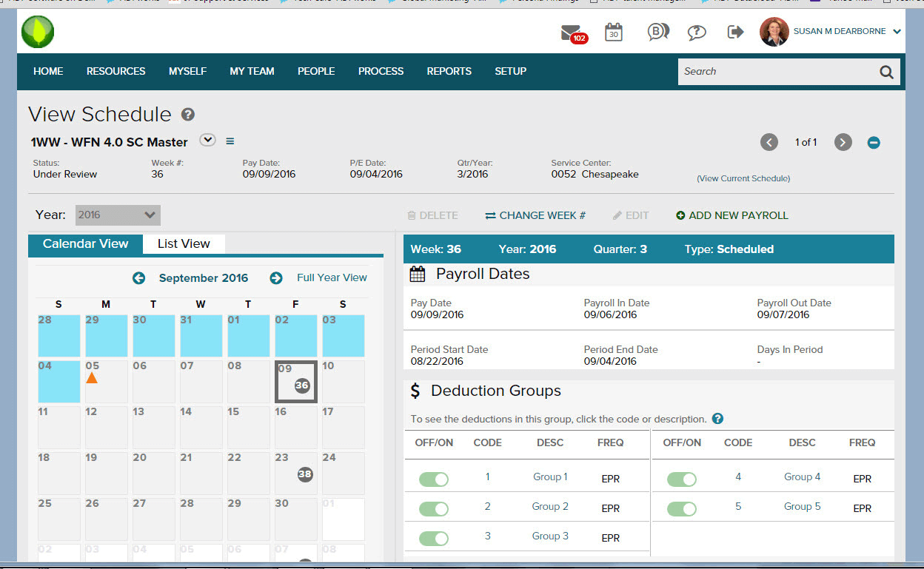Disable the Group 1 deduction toggle
Screen dimensions: 924x569
pyautogui.click(x=434, y=479)
